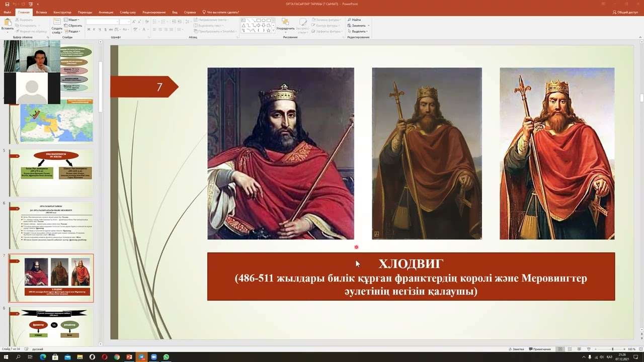644x362 pixels.
Task: Open Windows notification center icon
Action: 635,357
